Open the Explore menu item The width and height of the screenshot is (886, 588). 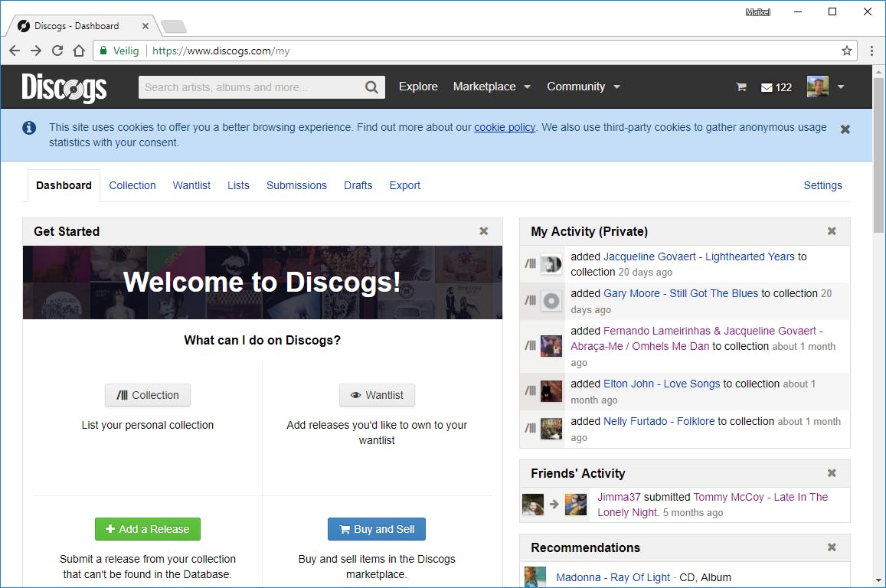(x=418, y=87)
